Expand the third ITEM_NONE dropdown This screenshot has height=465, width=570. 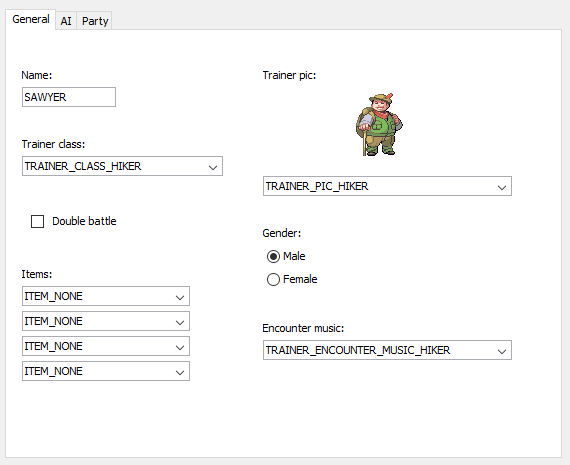(x=106, y=346)
